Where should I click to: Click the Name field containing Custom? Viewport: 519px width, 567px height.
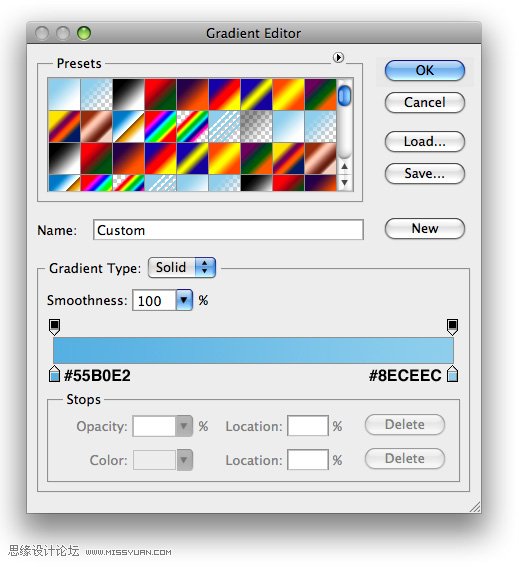point(228,230)
